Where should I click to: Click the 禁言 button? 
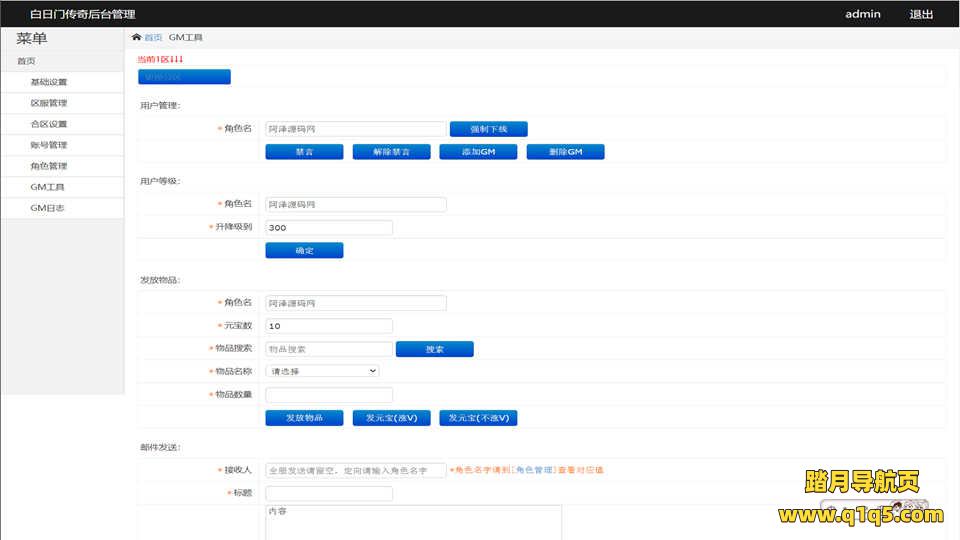(304, 152)
